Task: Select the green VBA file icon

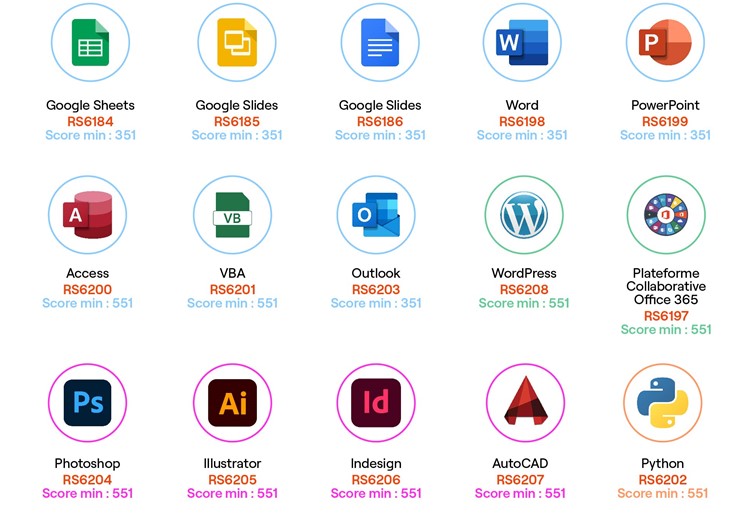Action: pos(232,215)
